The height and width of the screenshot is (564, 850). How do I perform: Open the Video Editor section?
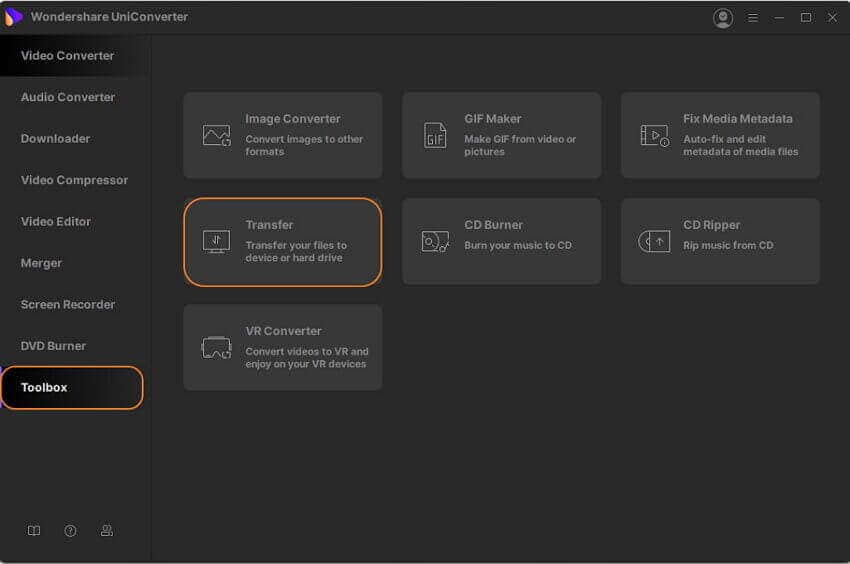[x=56, y=221]
